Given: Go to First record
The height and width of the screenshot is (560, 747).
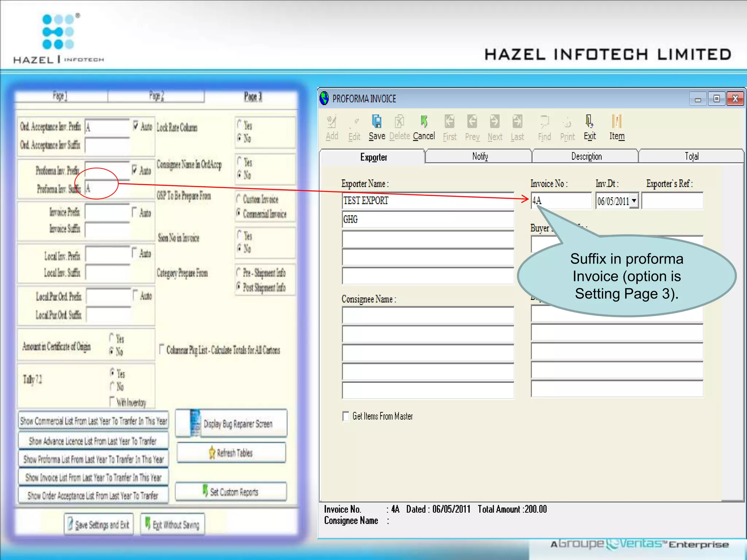Looking at the screenshot, I should [x=450, y=128].
